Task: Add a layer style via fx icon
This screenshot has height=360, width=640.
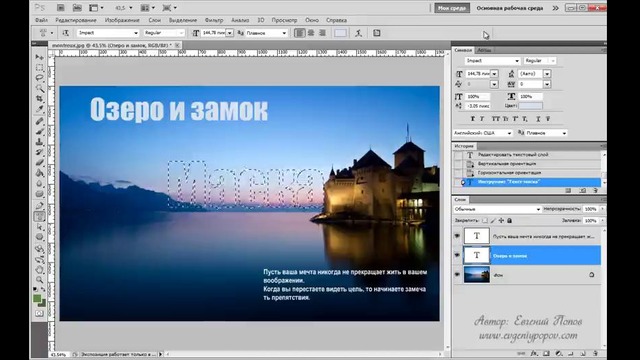Action: click(x=534, y=353)
